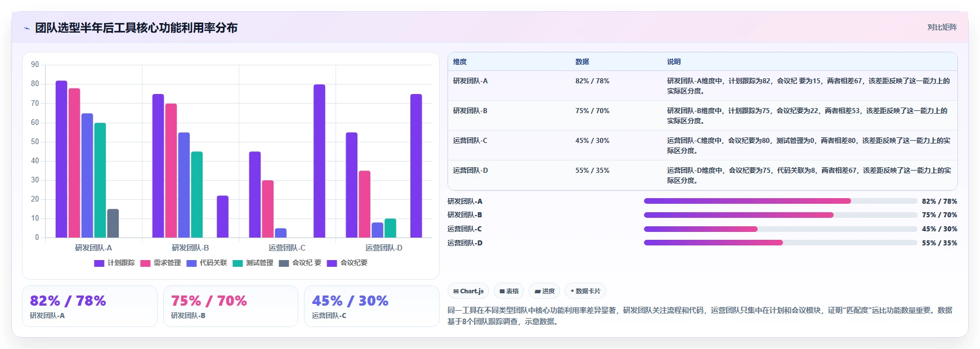Click the 运营团队-D description text in the table
This screenshot has height=349, width=980.
pyautogui.click(x=809, y=176)
